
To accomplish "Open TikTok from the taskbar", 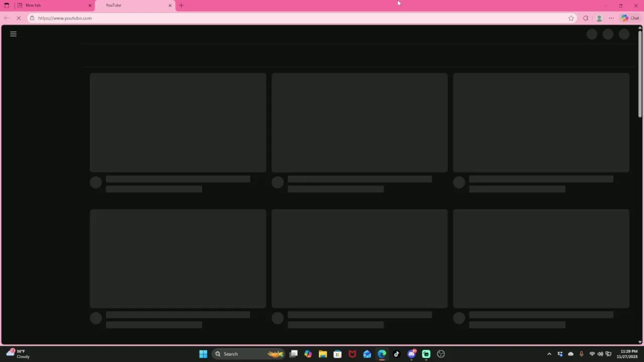I will [x=396, y=354].
